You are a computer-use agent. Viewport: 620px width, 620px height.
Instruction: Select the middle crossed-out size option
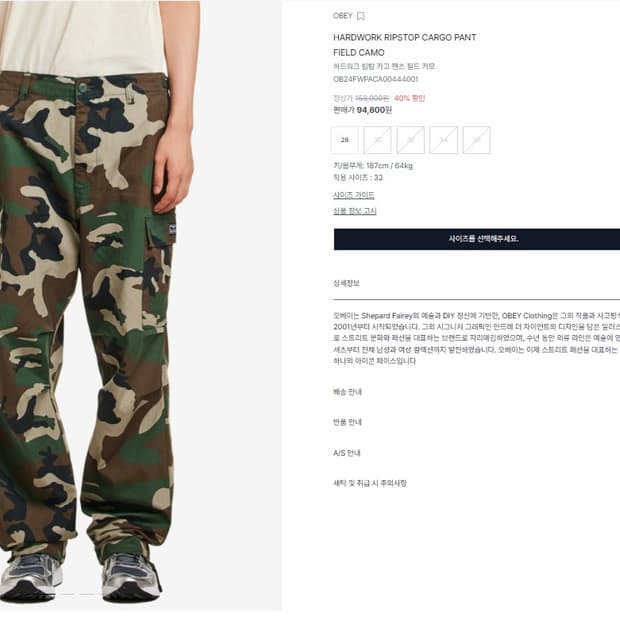[x=410, y=140]
